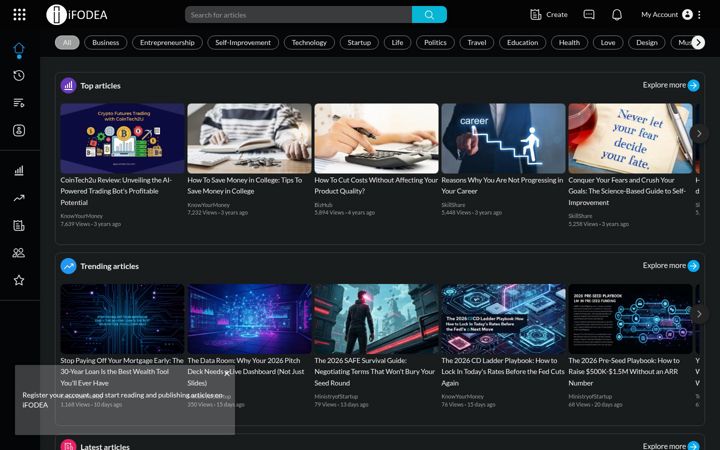Click the BizHub author name
The width and height of the screenshot is (720, 450).
pos(323,205)
